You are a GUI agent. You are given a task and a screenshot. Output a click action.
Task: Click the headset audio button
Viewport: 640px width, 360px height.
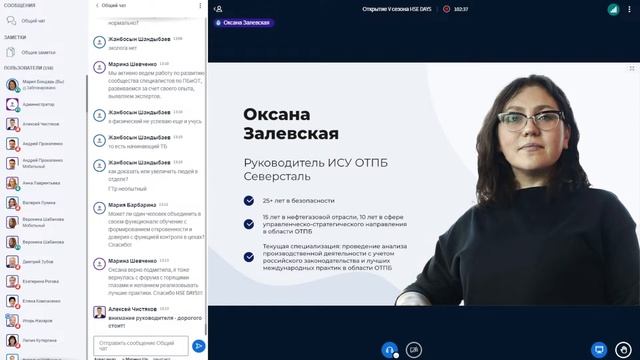pyautogui.click(x=389, y=350)
